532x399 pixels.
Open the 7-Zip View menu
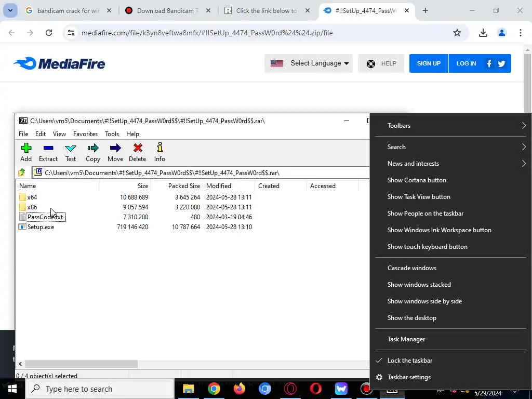coord(59,134)
